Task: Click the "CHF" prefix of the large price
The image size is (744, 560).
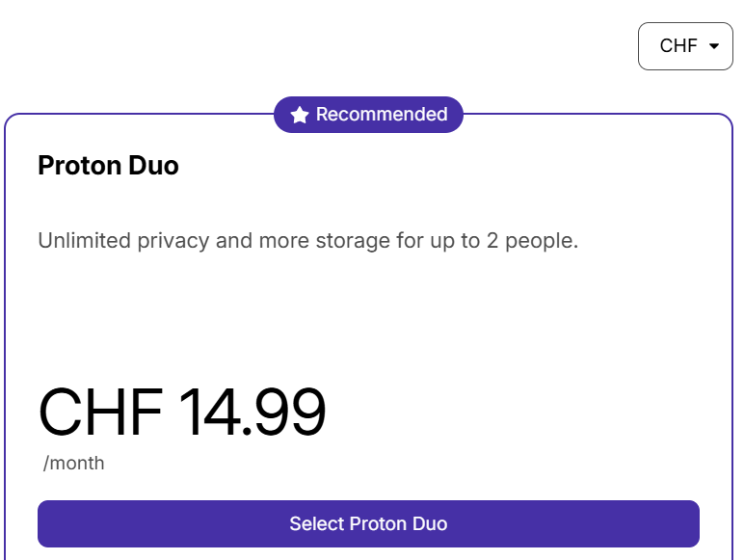Action: [100, 413]
